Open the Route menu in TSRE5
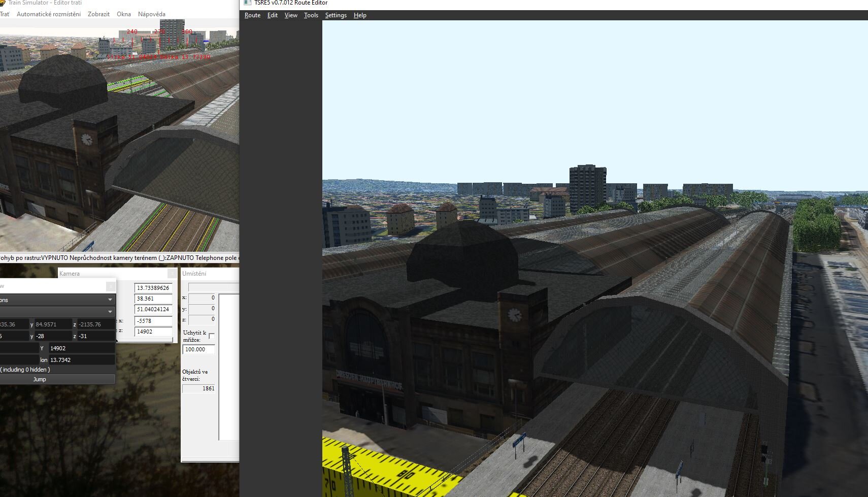The width and height of the screenshot is (868, 497). 252,15
